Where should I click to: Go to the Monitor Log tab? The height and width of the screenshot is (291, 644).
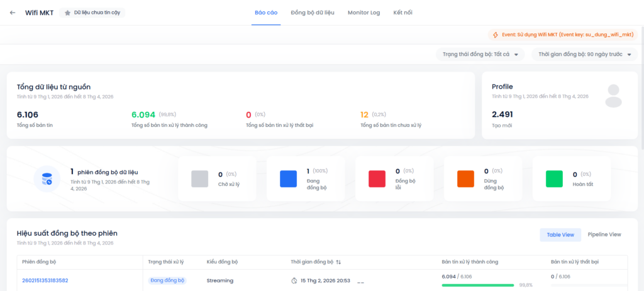point(364,13)
